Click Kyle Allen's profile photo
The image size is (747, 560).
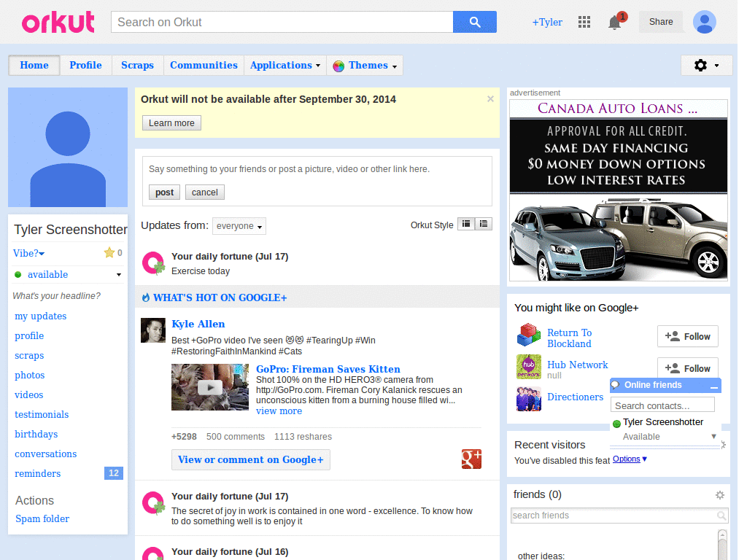tap(153, 330)
